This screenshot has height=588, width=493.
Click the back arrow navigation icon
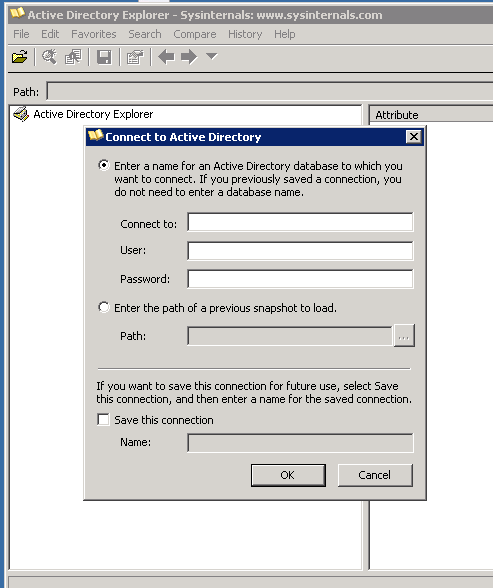tap(166, 57)
